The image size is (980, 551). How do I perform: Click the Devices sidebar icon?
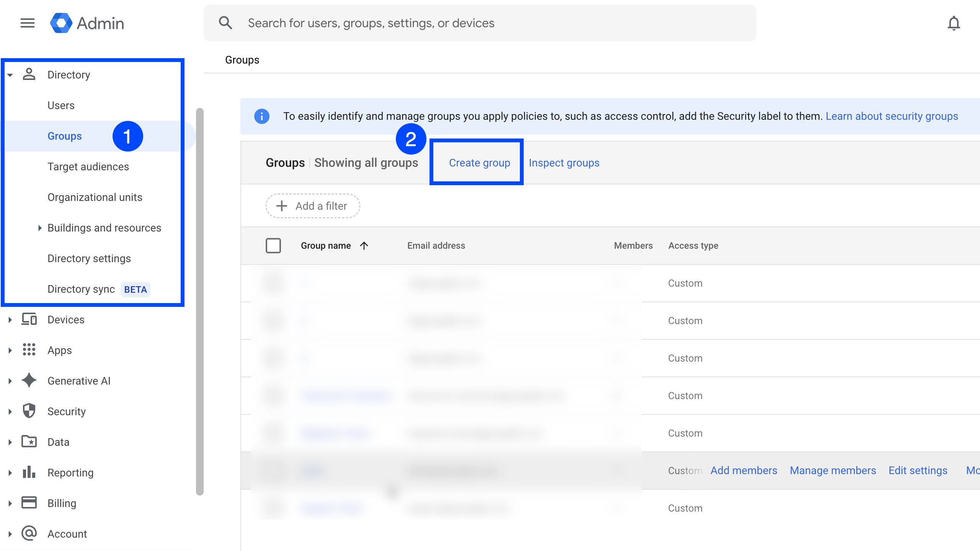tap(29, 320)
